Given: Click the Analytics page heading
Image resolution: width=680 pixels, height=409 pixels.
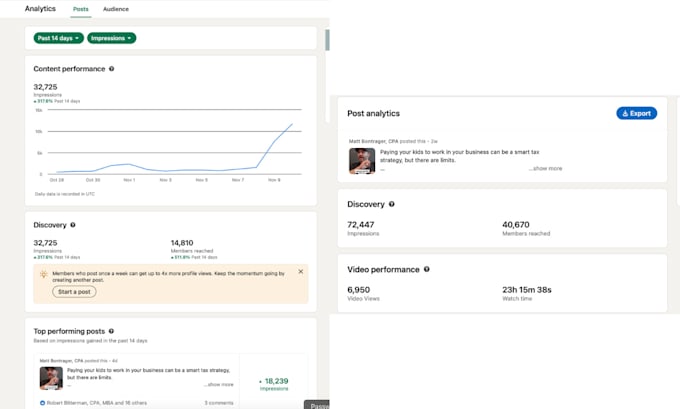Looking at the screenshot, I should 40,9.
